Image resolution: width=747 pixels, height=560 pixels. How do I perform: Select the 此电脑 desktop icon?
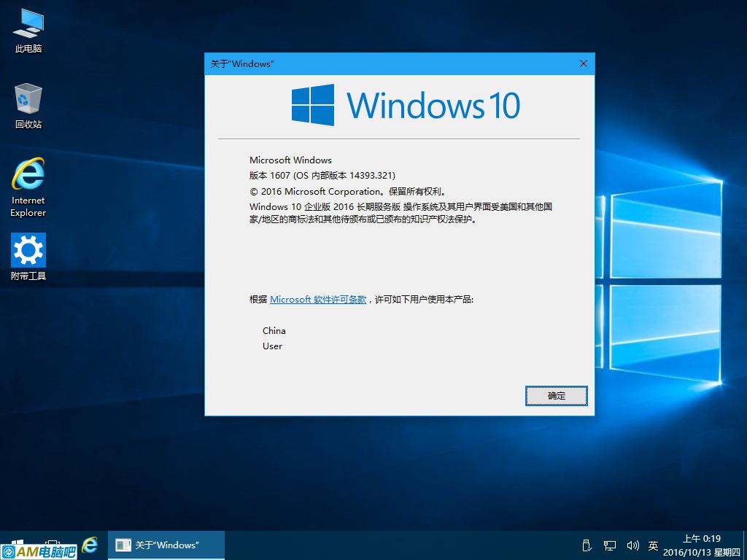pyautogui.click(x=28, y=31)
